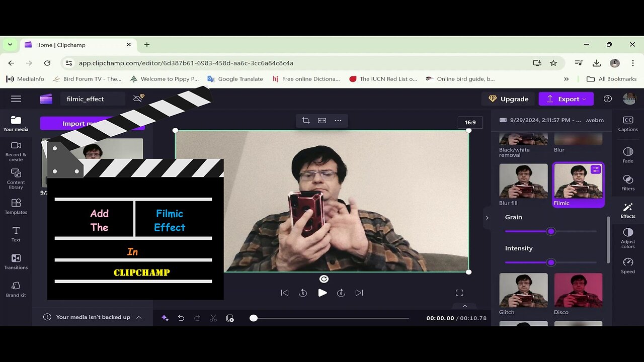The height and width of the screenshot is (362, 644).
Task: Open the All Bookmarks folder
Action: tap(612, 79)
